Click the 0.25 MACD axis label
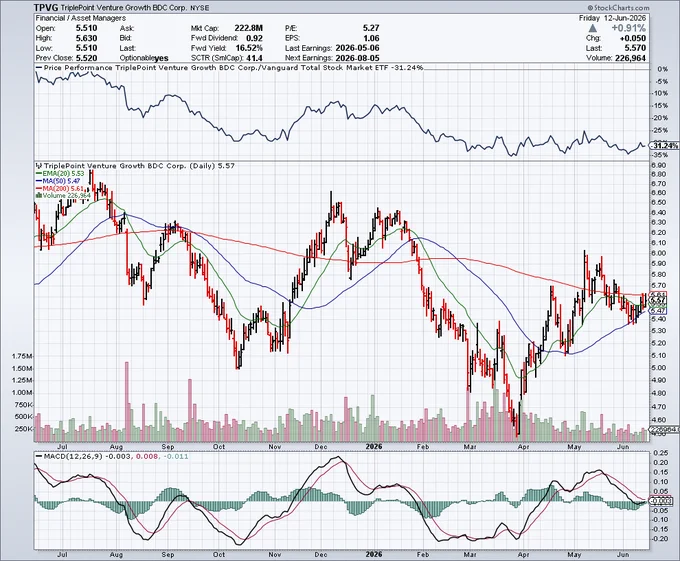Image resolution: width=680 pixels, height=561 pixels. coord(660,453)
